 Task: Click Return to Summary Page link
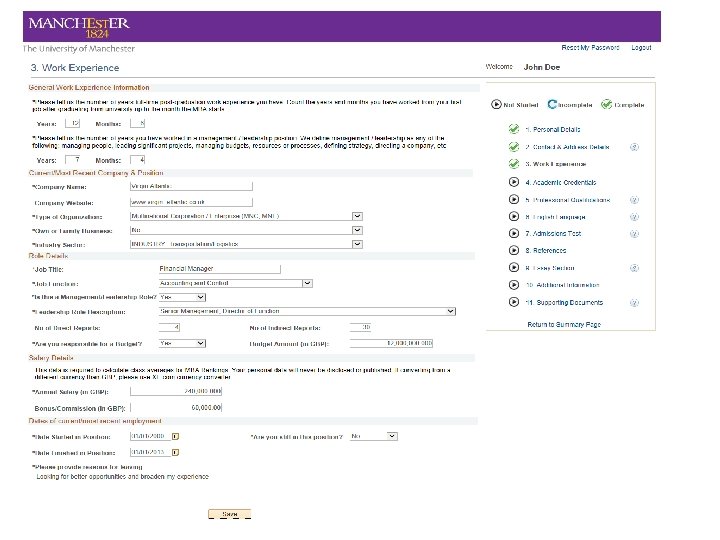(564, 324)
